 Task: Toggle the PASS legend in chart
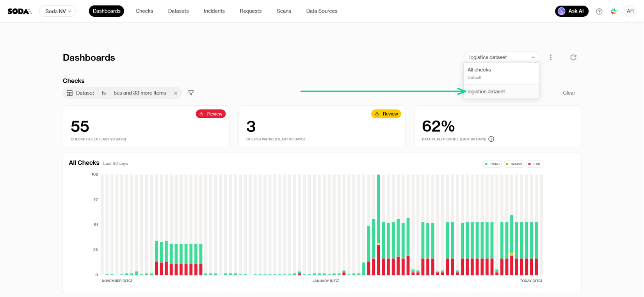point(492,164)
